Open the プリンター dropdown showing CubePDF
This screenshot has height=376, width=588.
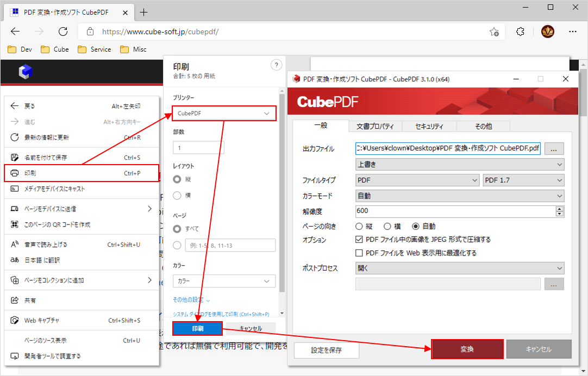(224, 113)
